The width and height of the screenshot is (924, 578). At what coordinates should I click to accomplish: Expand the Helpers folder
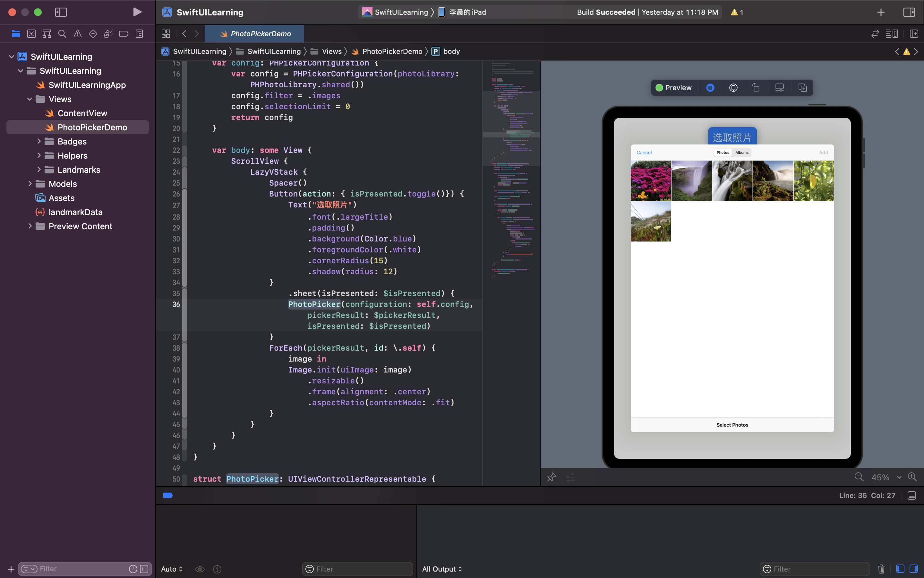[x=38, y=156]
